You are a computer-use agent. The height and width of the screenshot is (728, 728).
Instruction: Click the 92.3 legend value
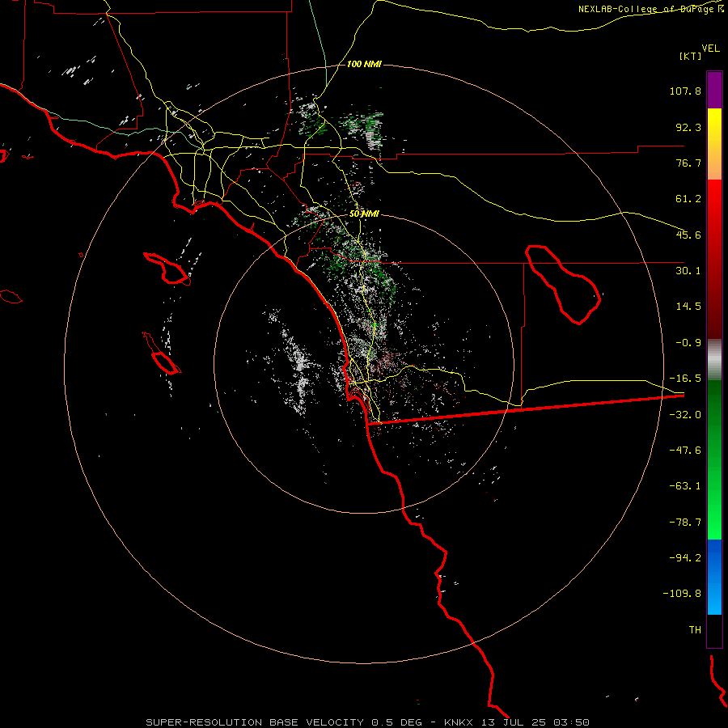688,127
